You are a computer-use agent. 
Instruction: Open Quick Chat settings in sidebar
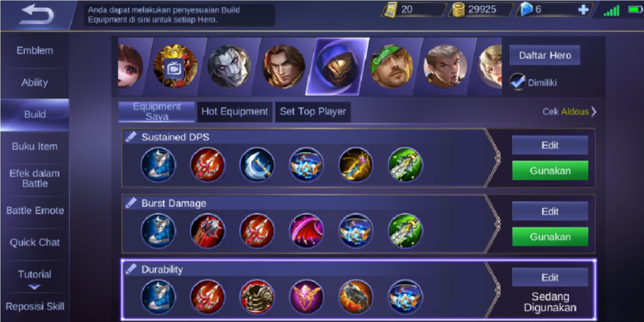(35, 242)
